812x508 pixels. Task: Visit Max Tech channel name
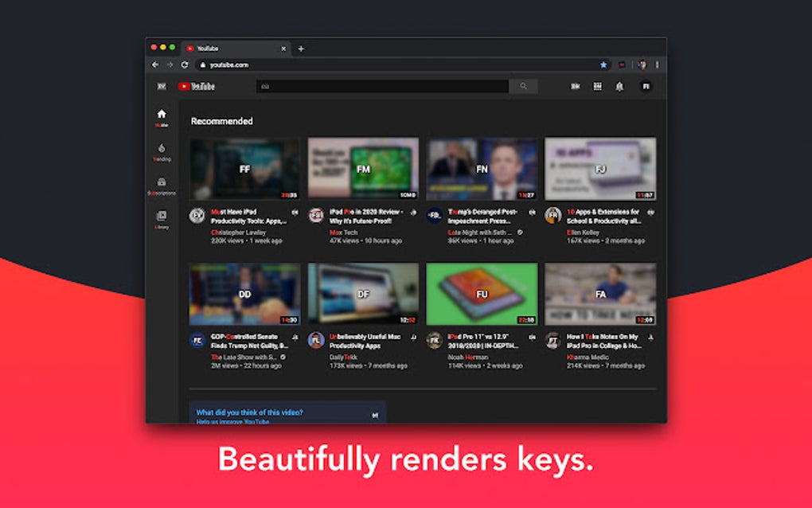343,233
